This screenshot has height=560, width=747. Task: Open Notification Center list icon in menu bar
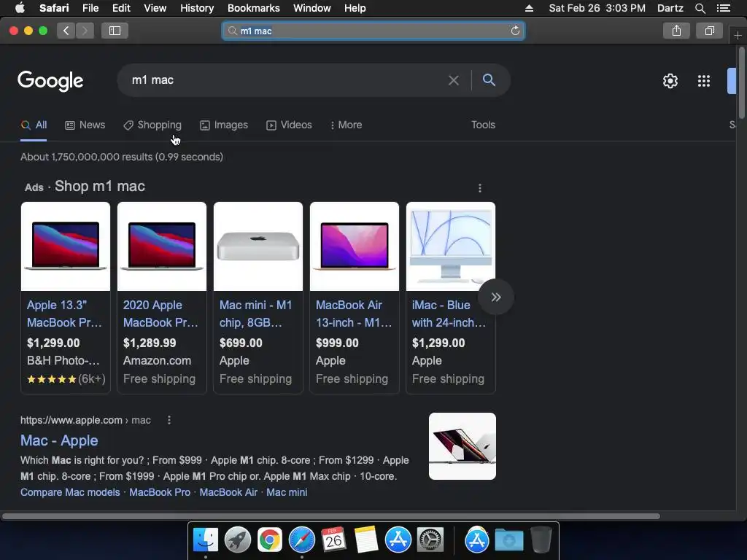click(x=724, y=8)
